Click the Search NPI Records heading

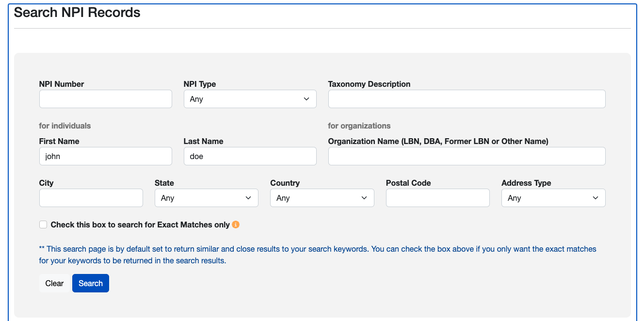(x=77, y=13)
